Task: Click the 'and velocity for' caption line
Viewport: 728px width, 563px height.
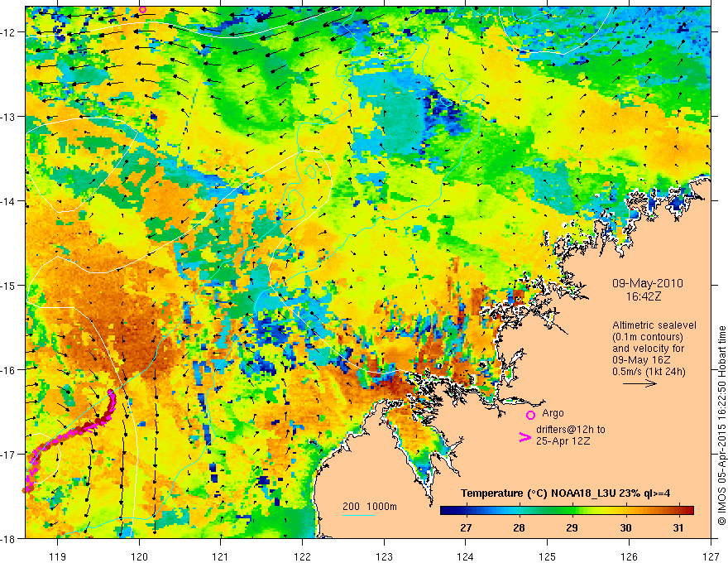Action: pyautogui.click(x=648, y=349)
